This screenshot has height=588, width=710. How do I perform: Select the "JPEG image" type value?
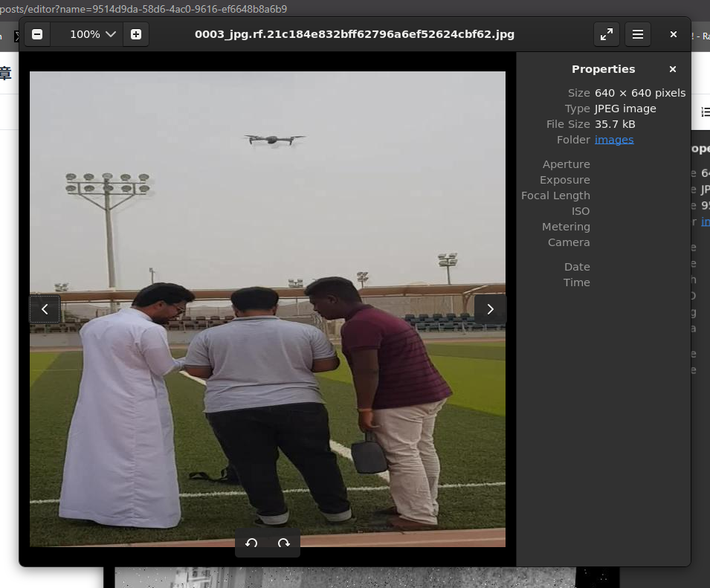(x=625, y=109)
